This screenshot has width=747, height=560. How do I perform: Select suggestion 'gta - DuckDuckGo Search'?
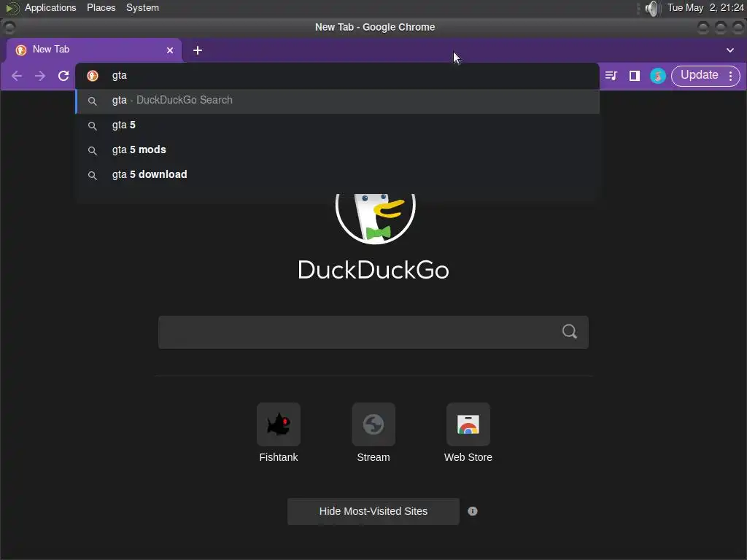(337, 101)
